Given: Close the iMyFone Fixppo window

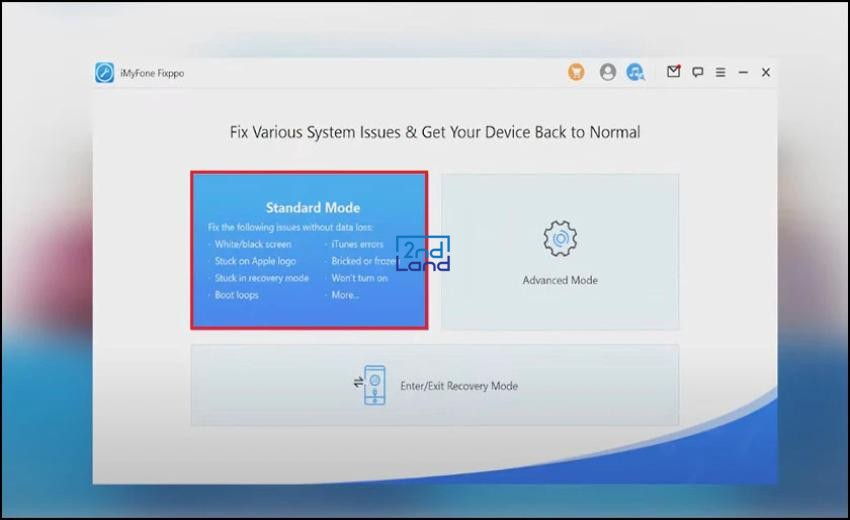Looking at the screenshot, I should pyautogui.click(x=765, y=72).
